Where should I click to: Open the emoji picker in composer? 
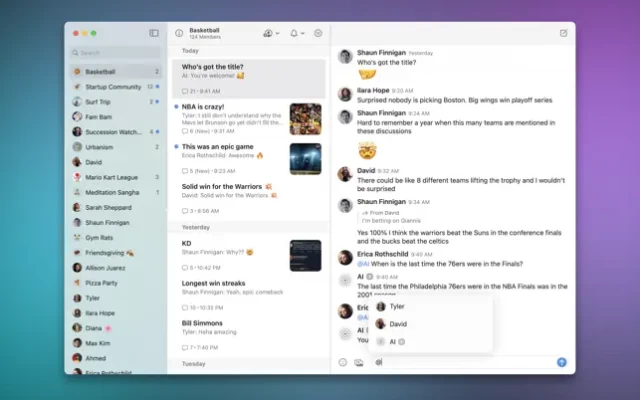tap(343, 362)
